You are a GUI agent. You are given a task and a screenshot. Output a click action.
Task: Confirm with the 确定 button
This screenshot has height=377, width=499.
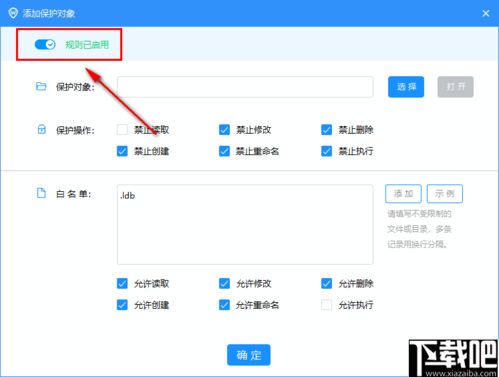[x=249, y=355]
